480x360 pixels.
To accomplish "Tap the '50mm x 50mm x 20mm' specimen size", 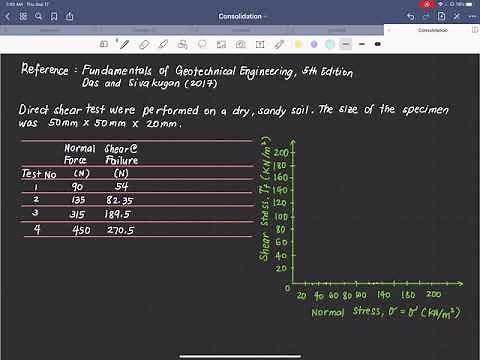I will (x=115, y=123).
